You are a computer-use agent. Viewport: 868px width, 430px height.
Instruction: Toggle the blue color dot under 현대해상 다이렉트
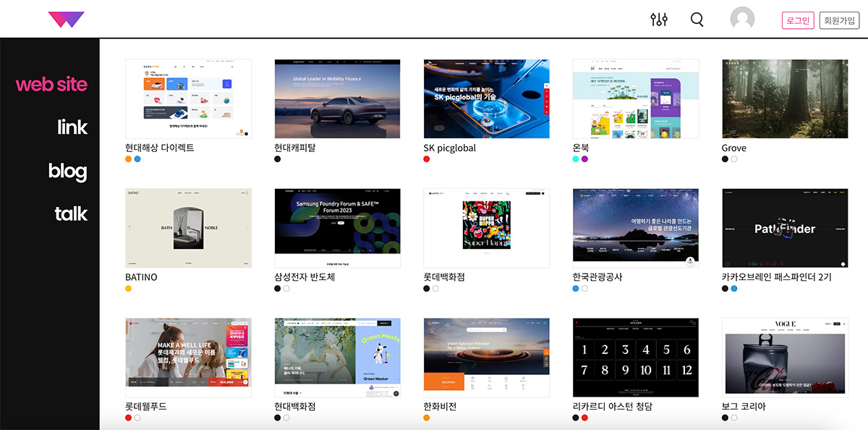click(x=137, y=158)
